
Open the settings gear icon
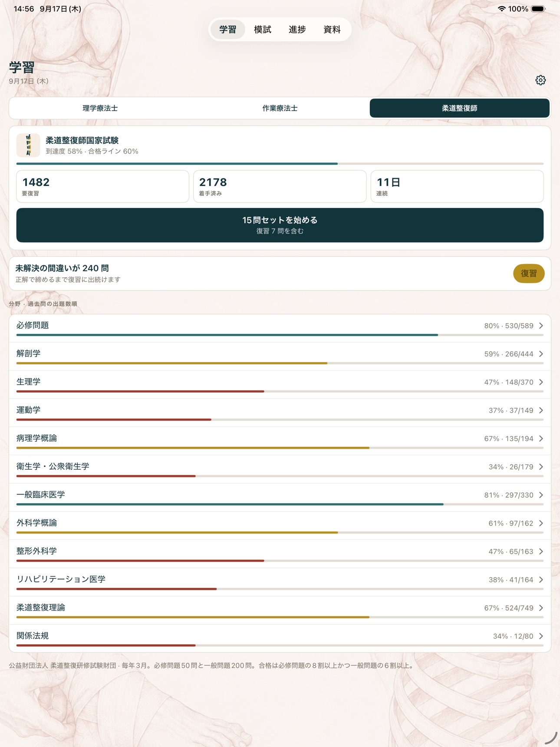pos(540,80)
